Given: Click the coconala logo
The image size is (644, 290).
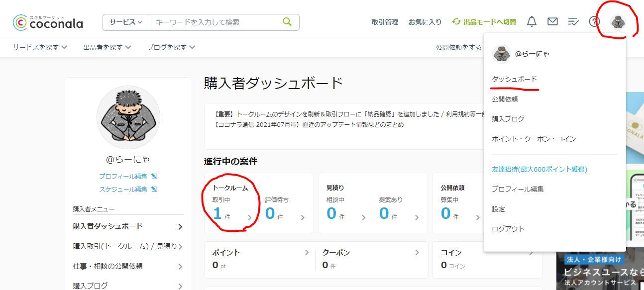Looking at the screenshot, I should [48, 22].
